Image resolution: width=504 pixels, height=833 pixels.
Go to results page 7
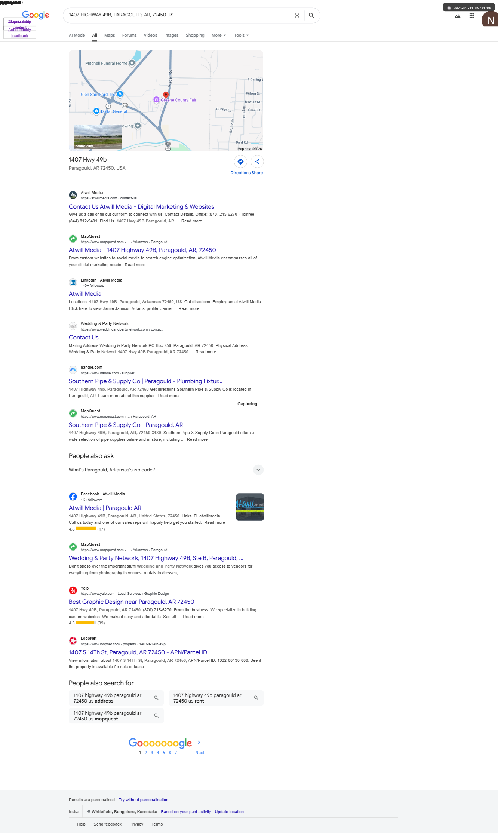tap(176, 753)
